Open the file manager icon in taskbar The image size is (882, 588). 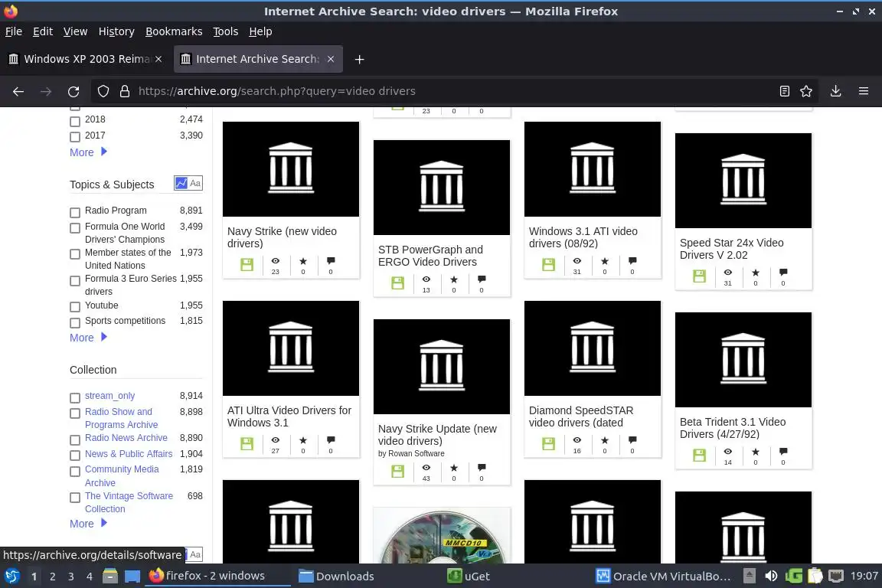tap(110, 577)
